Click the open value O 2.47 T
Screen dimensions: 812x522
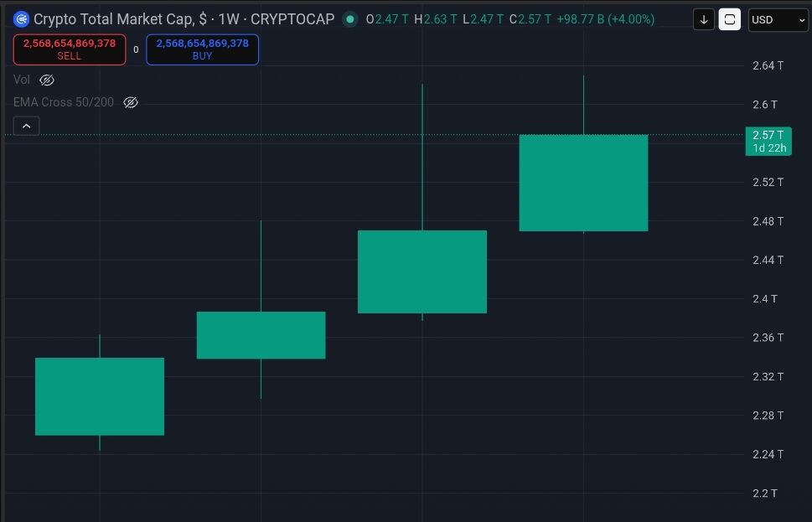pos(387,19)
